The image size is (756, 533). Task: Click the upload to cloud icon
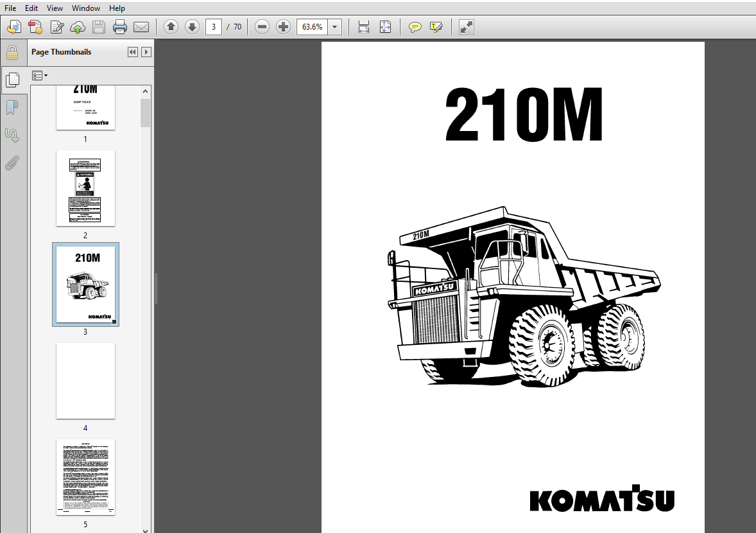[78, 27]
